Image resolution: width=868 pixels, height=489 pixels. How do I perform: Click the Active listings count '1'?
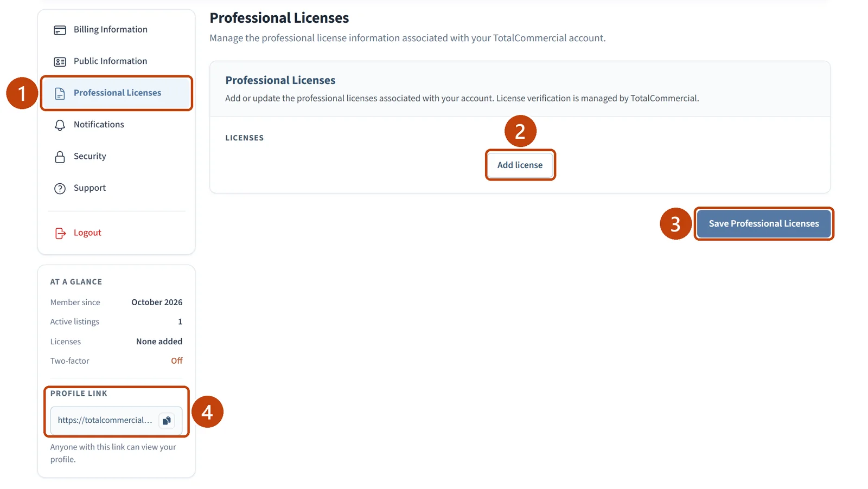[x=180, y=321]
